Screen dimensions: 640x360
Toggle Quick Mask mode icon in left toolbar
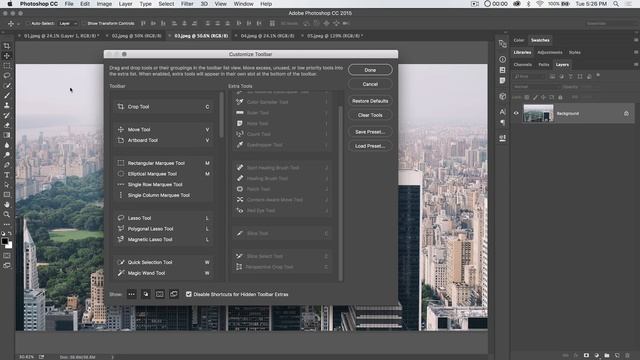tap(7, 256)
